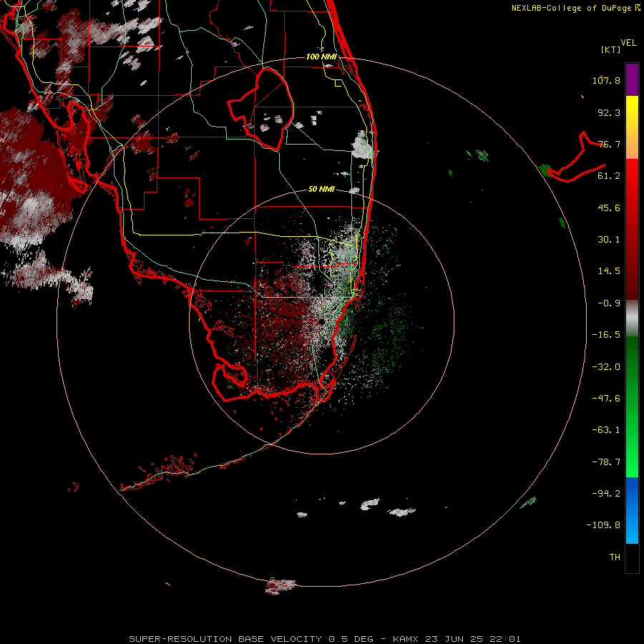Screen dimensions: 644x644
Task: Click the 50 NMI range ring label
Action: coord(321,189)
